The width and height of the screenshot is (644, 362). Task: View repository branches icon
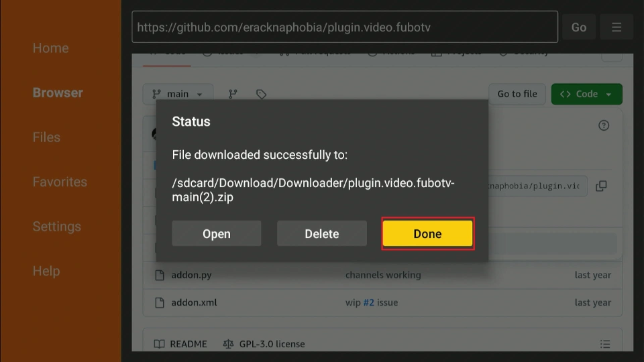pos(233,94)
